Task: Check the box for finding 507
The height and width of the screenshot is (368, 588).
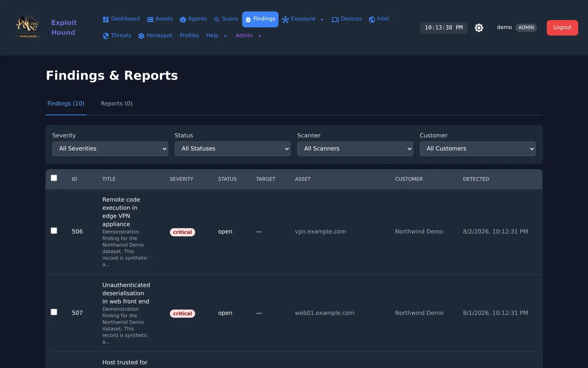Action: [54, 312]
